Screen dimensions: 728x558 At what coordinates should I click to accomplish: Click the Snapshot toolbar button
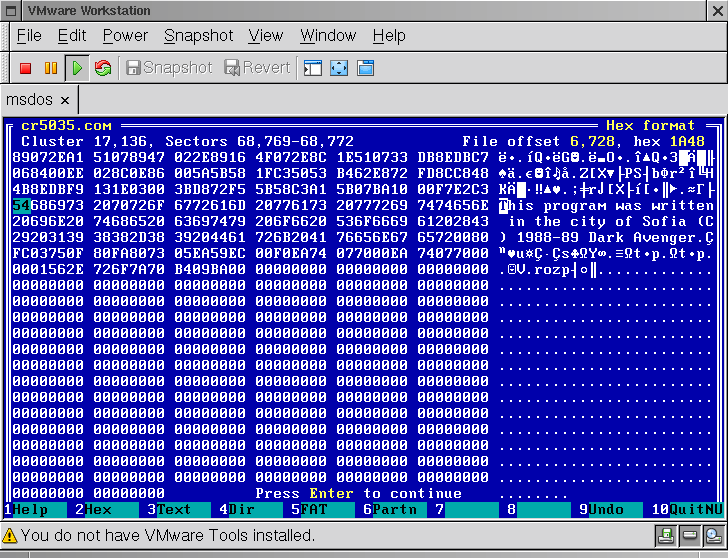(x=169, y=68)
